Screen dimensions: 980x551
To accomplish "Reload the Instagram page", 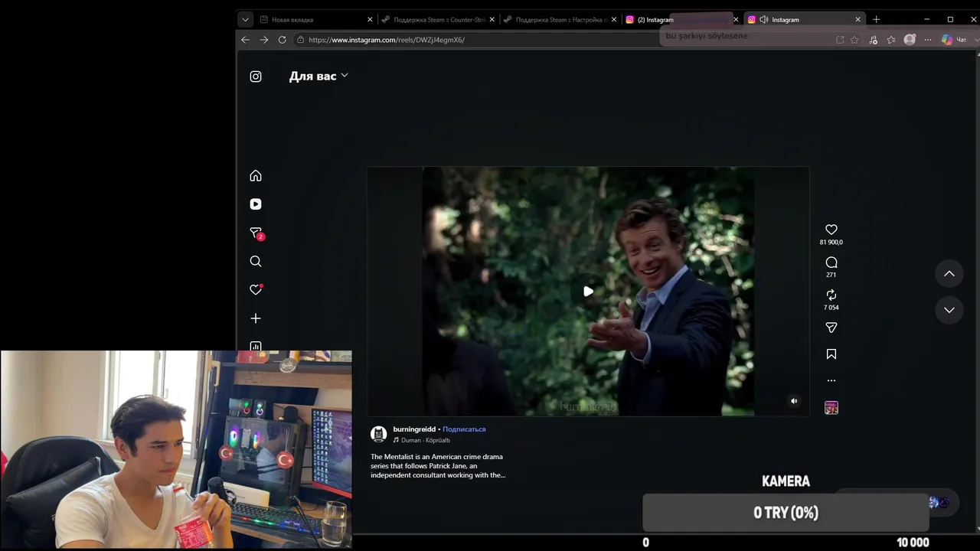I will (x=283, y=40).
